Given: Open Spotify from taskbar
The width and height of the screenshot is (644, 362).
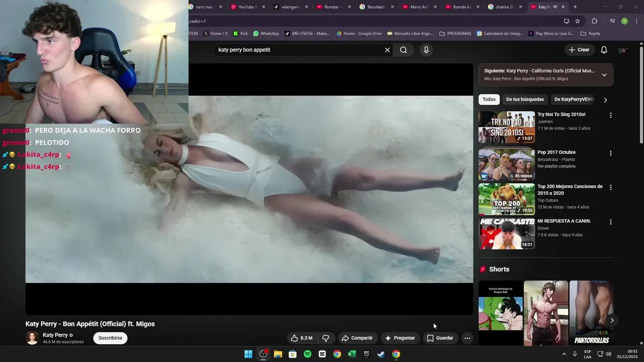Looking at the screenshot, I should click(x=307, y=354).
